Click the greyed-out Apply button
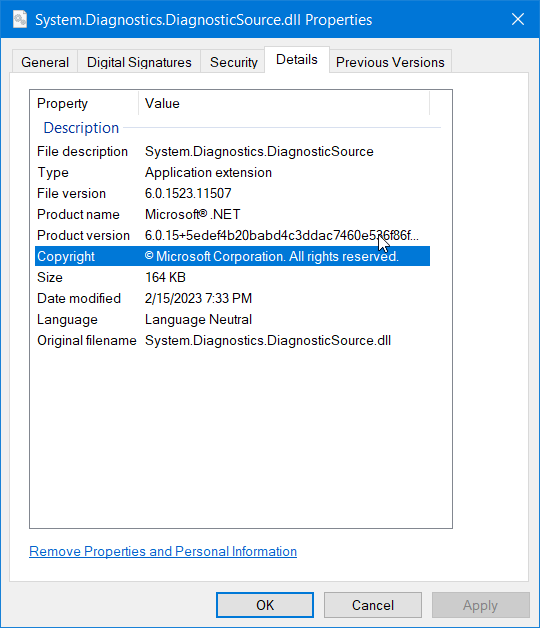The width and height of the screenshot is (540, 628). 480,605
